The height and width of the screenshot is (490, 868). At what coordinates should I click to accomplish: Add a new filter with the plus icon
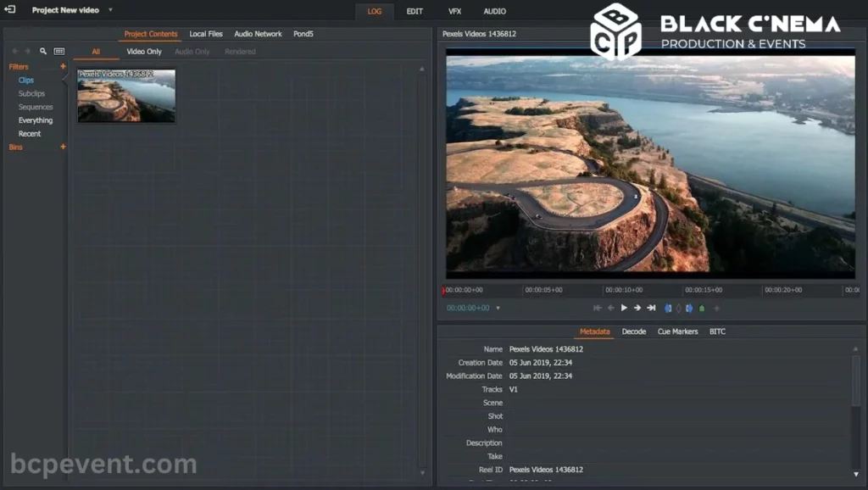(x=63, y=65)
